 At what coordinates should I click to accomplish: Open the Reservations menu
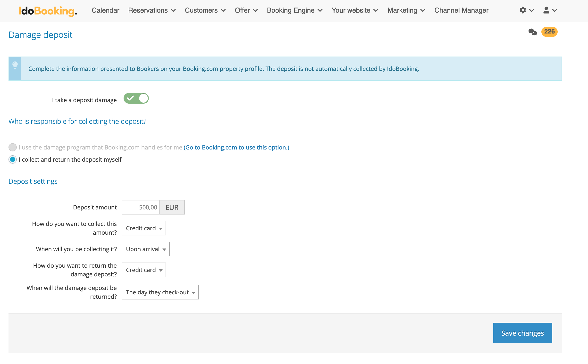[152, 10]
